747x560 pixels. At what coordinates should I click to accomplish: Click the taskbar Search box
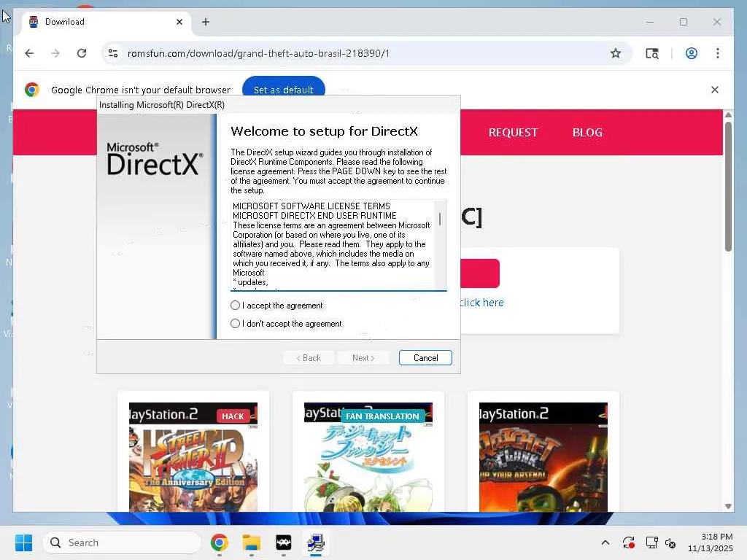tap(122, 542)
